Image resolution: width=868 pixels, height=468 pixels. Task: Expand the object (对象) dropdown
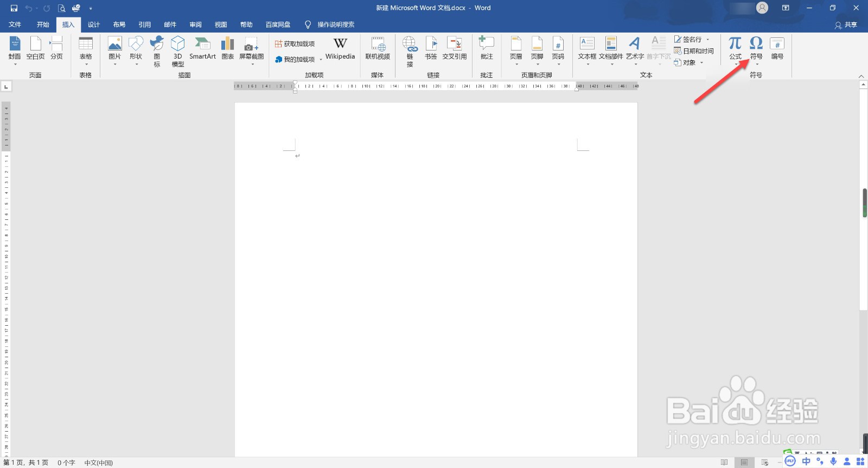[701, 62]
